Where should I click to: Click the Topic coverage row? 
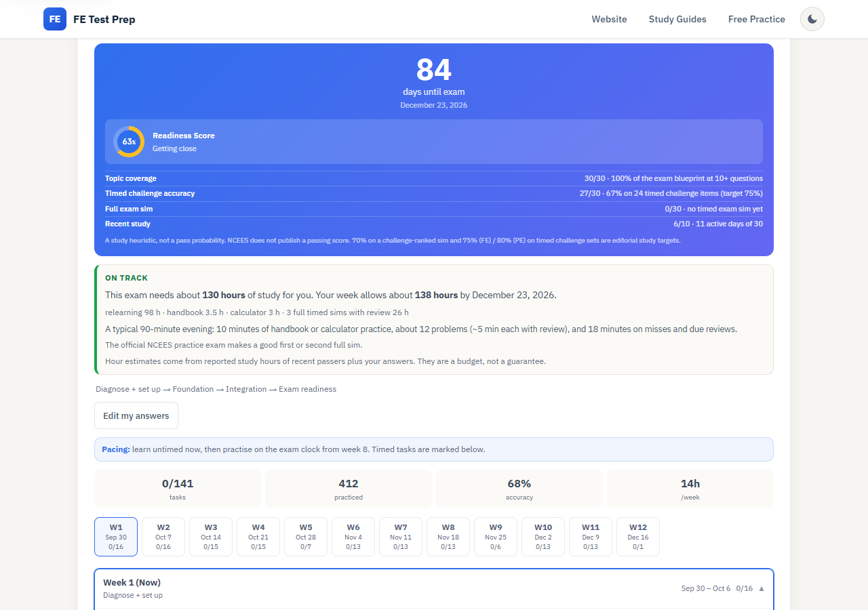[434, 178]
